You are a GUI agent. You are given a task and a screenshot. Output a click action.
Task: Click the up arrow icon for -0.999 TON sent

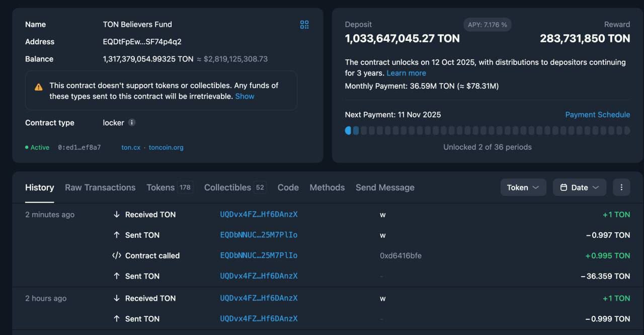116,319
